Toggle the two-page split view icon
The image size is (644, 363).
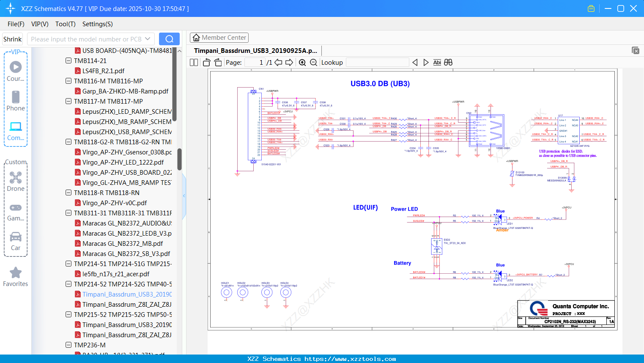pos(194,63)
